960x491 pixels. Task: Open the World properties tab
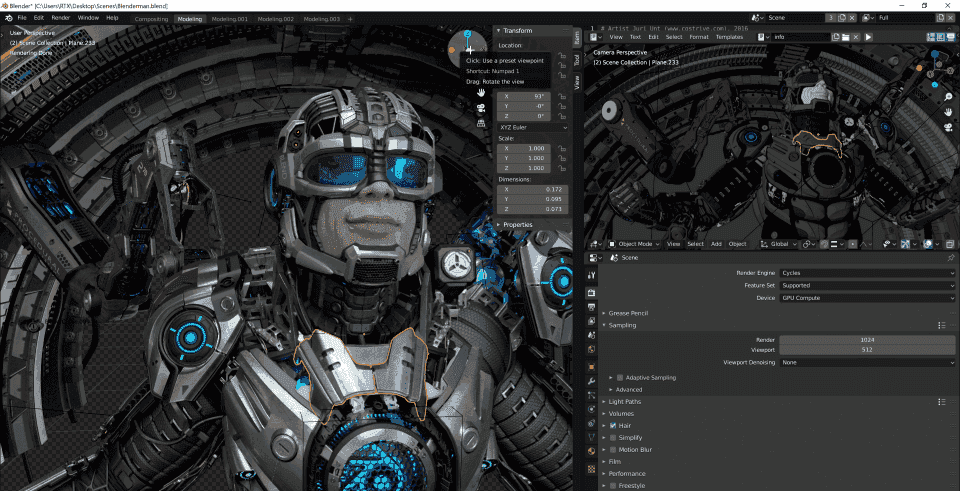(591, 349)
